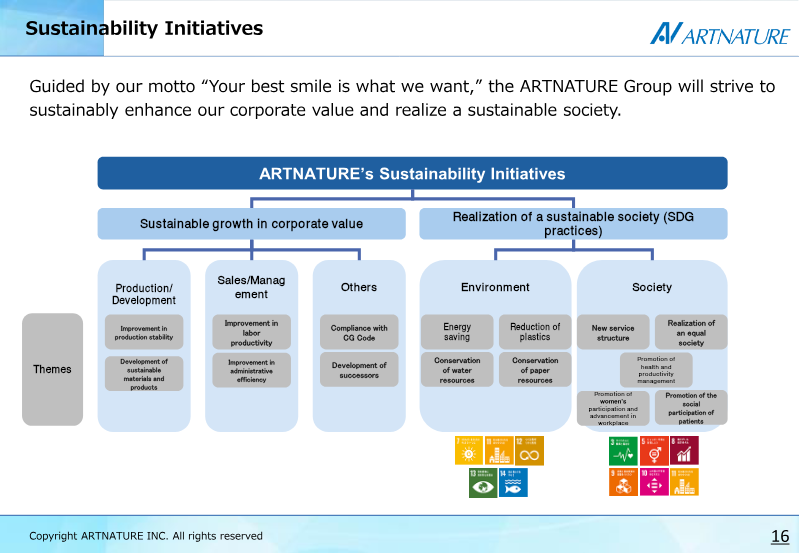Screen dimensions: 799x553
Task: Click the SDG 10 reduced inequalities icon
Action: [x=654, y=482]
